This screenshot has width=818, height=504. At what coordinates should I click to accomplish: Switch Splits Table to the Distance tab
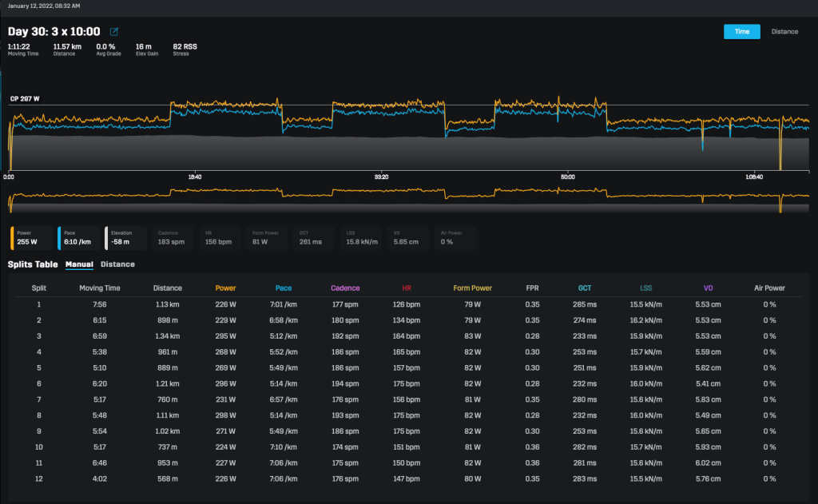pos(117,264)
